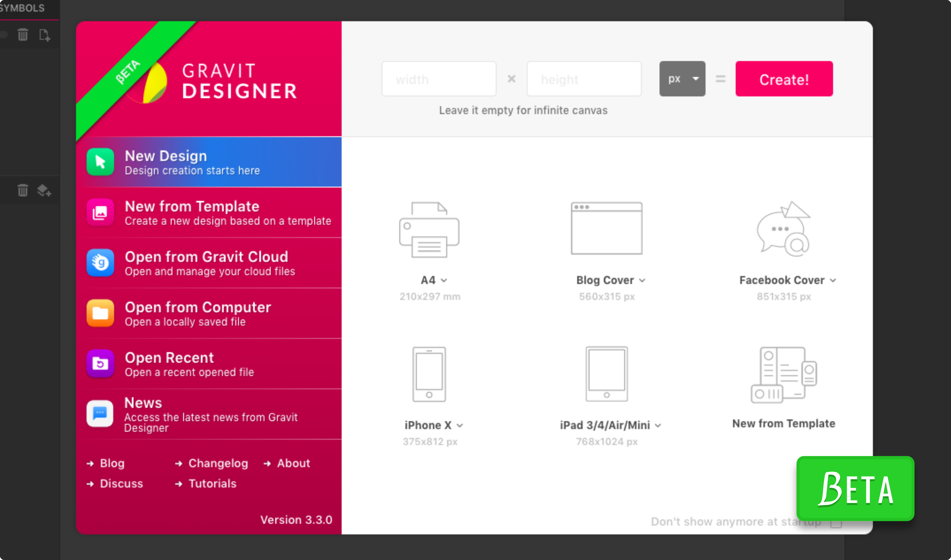Open New from Template layout icon
This screenshot has width=951, height=560.
(784, 375)
